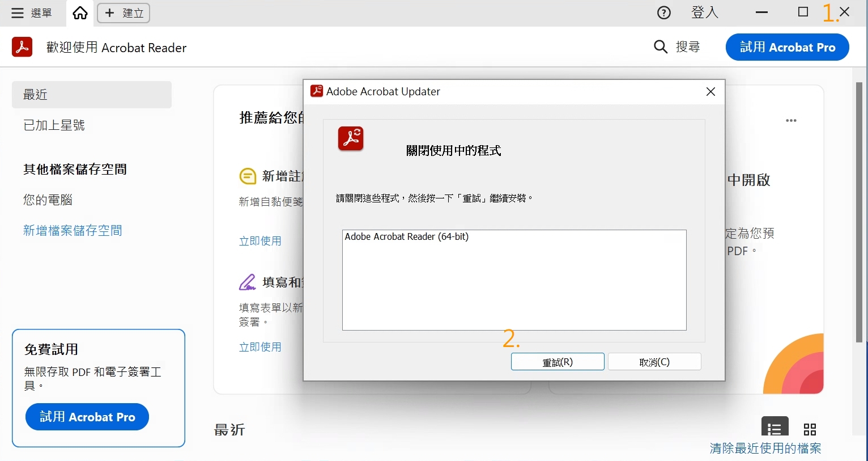Open the 搜尋 search tool

(x=677, y=47)
